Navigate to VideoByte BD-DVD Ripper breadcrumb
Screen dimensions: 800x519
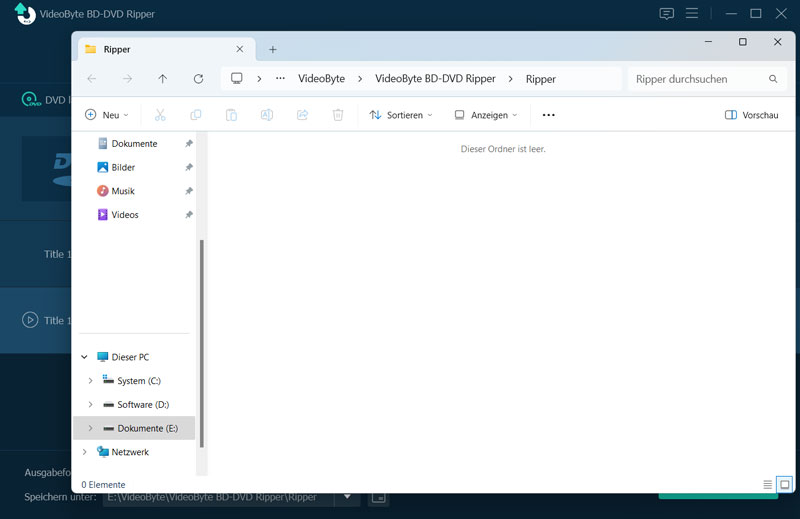pyautogui.click(x=435, y=79)
